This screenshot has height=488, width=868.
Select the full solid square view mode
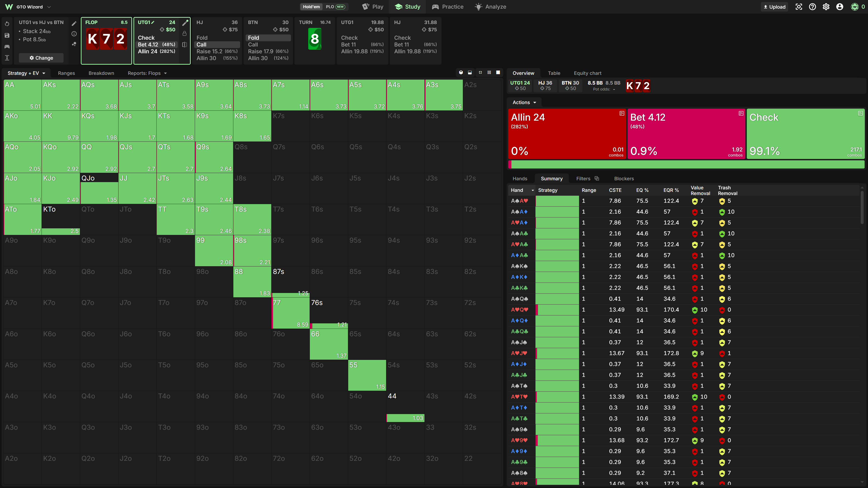[498, 72]
